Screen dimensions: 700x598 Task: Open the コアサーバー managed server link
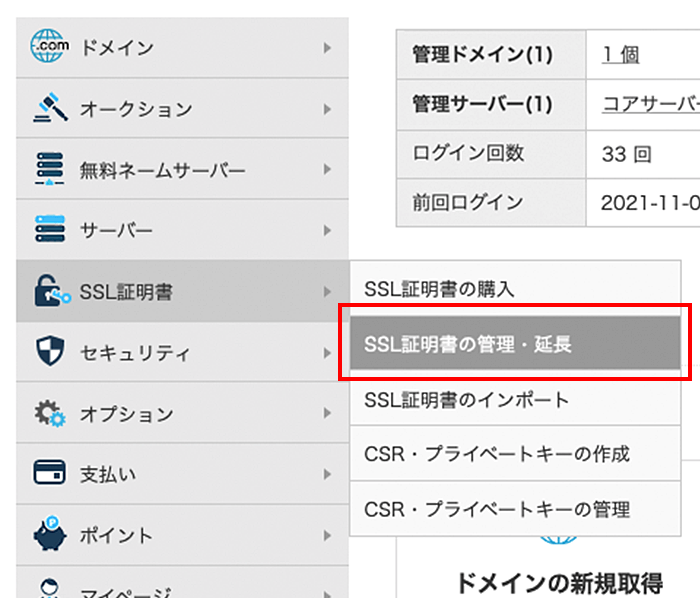point(650,104)
